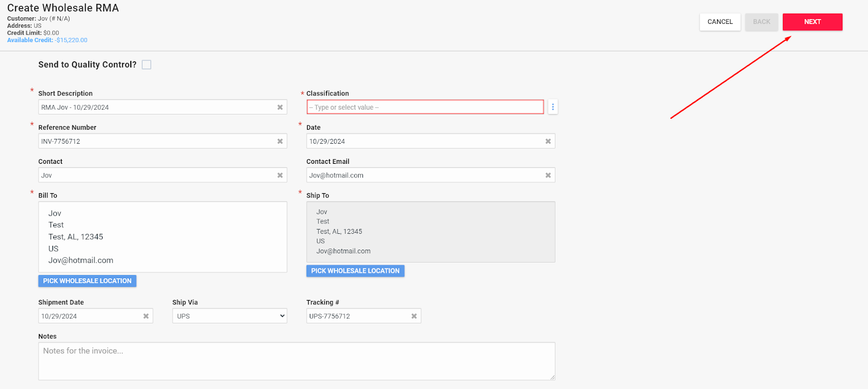868x389 pixels.
Task: Clear the Date field value
Action: pyautogui.click(x=548, y=142)
